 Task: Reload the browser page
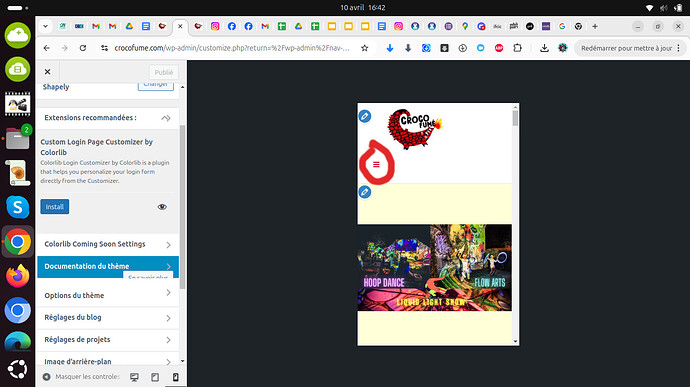pos(83,48)
